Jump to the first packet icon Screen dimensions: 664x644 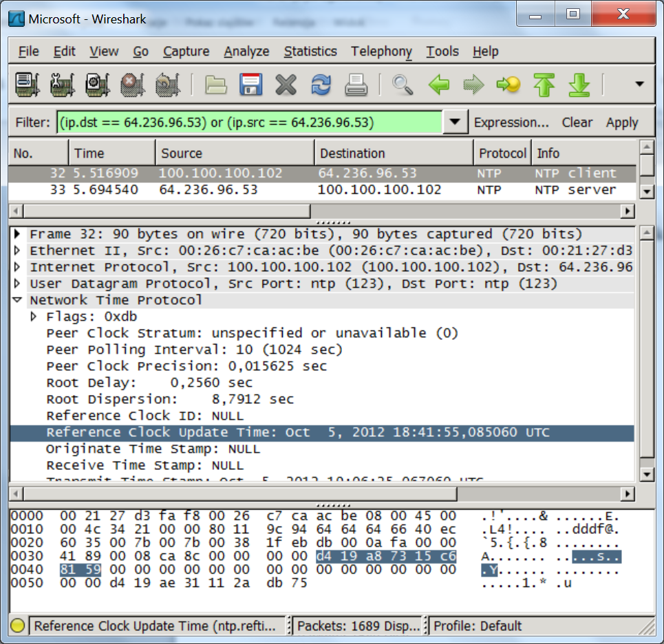coord(544,84)
